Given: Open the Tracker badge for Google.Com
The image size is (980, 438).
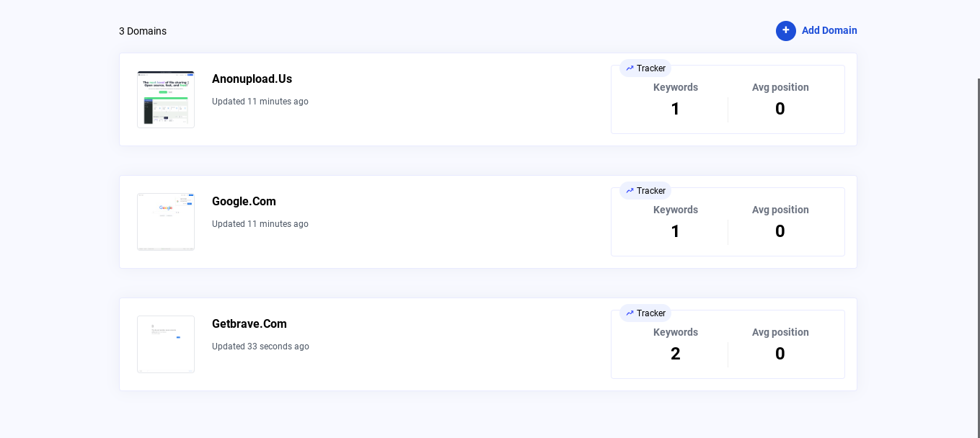Looking at the screenshot, I should click(x=645, y=191).
